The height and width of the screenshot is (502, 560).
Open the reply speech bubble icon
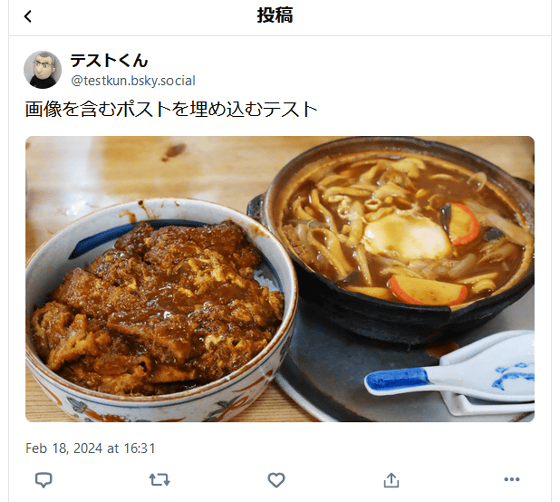tap(44, 480)
